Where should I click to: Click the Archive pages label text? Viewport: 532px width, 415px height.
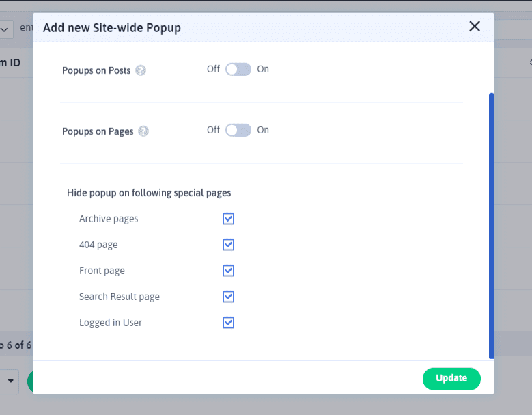click(109, 219)
